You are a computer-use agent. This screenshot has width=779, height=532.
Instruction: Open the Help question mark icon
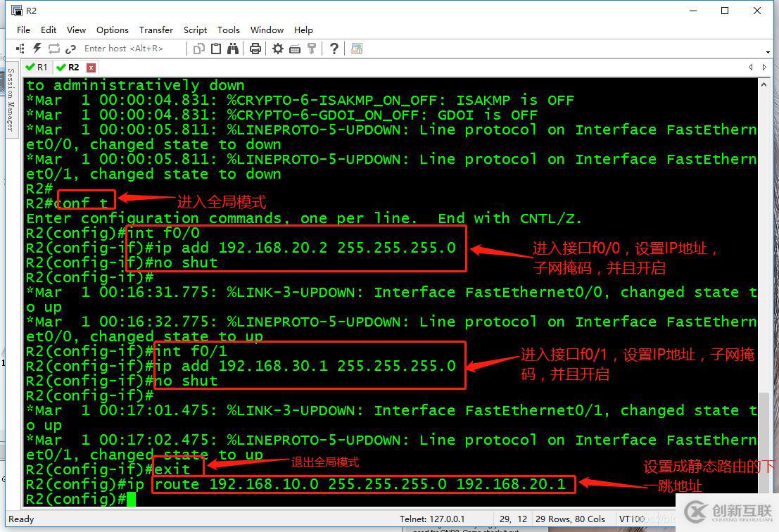point(334,49)
